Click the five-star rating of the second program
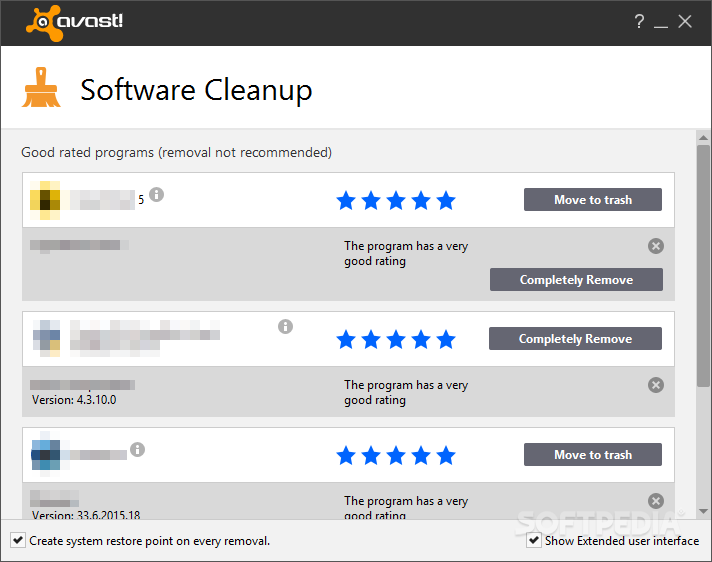 (x=396, y=340)
